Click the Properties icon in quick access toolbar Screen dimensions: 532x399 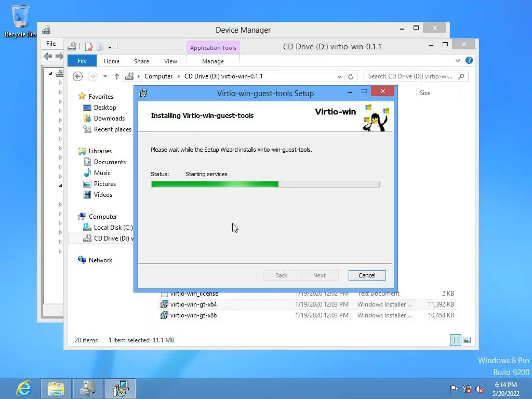pyautogui.click(x=89, y=47)
